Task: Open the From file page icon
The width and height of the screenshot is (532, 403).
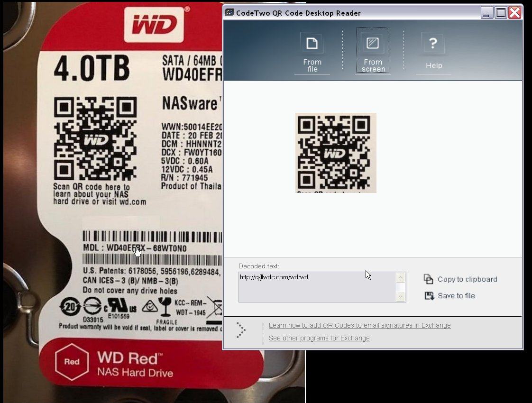Action: [312, 44]
